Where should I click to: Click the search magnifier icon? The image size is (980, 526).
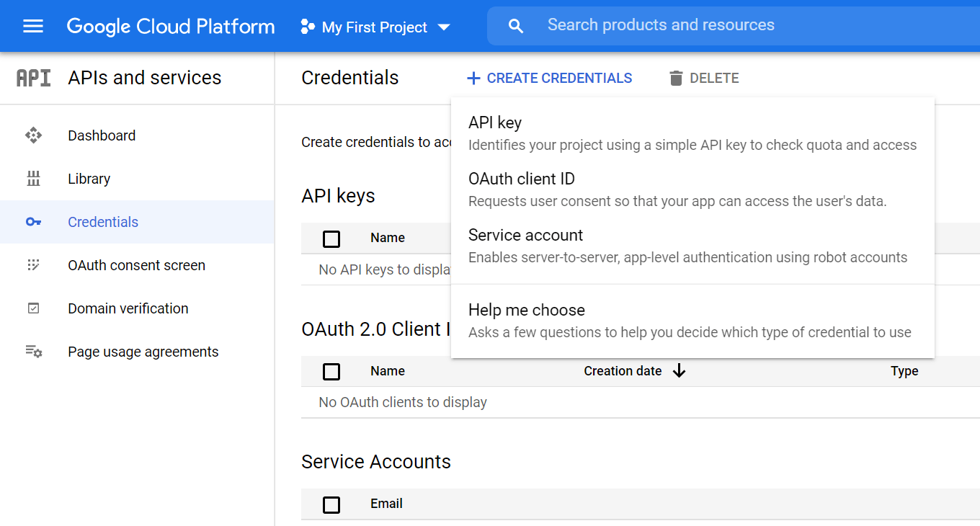[515, 27]
